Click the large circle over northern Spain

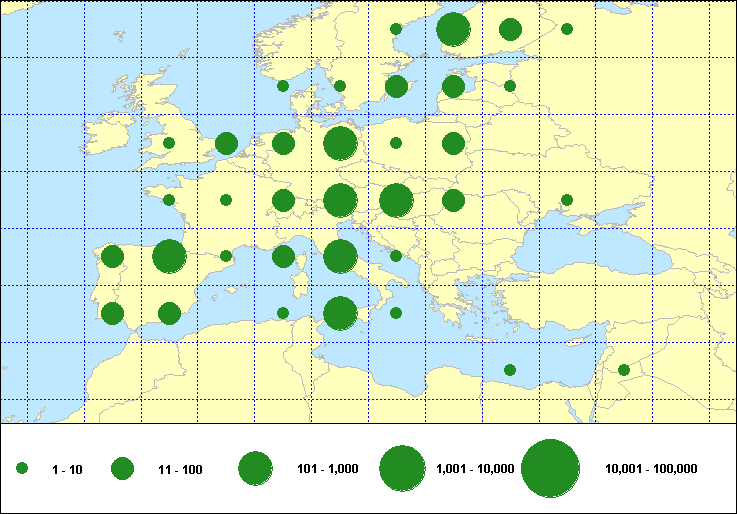pos(169,256)
